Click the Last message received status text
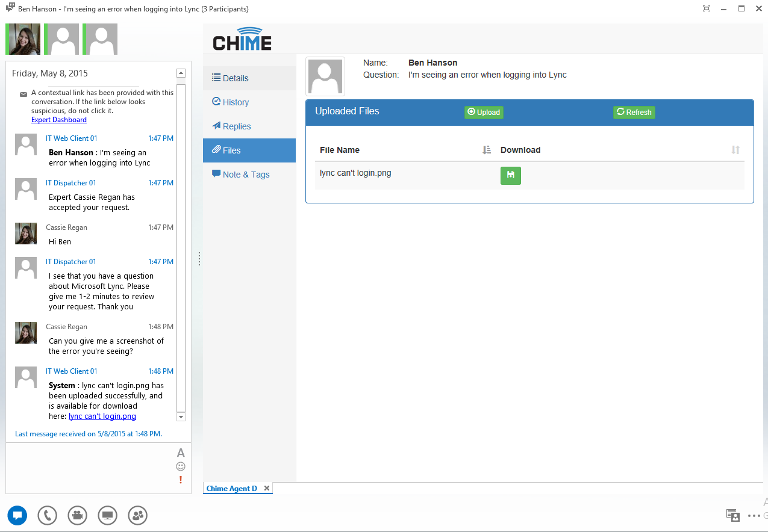The image size is (768, 532). (x=89, y=433)
